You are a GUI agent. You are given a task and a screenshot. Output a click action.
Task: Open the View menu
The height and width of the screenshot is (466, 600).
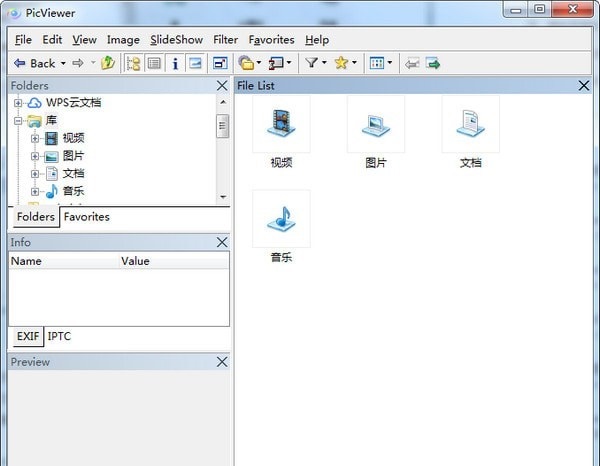pos(85,40)
